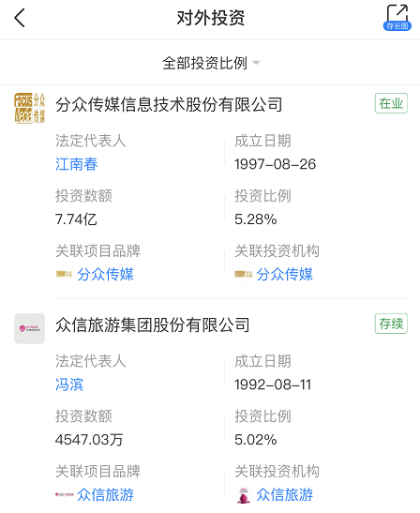
Task: Click the 众信旅游 brand small logo icon
Action: (x=64, y=494)
